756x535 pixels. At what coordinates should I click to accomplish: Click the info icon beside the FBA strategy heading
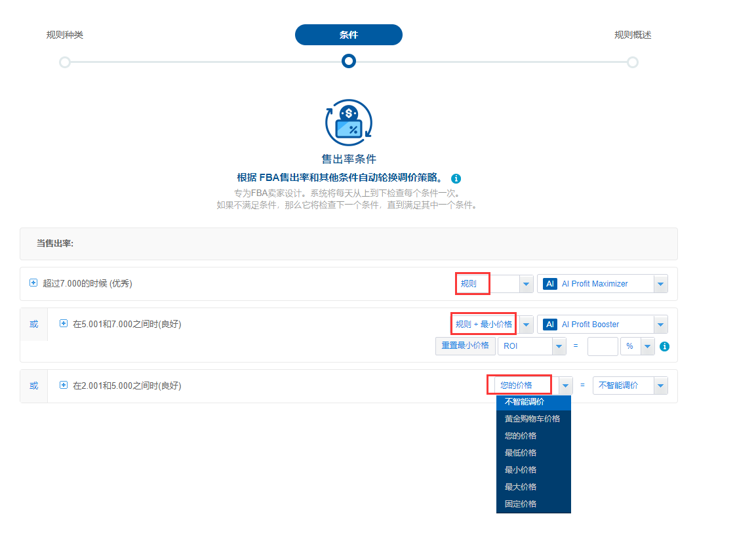click(456, 179)
